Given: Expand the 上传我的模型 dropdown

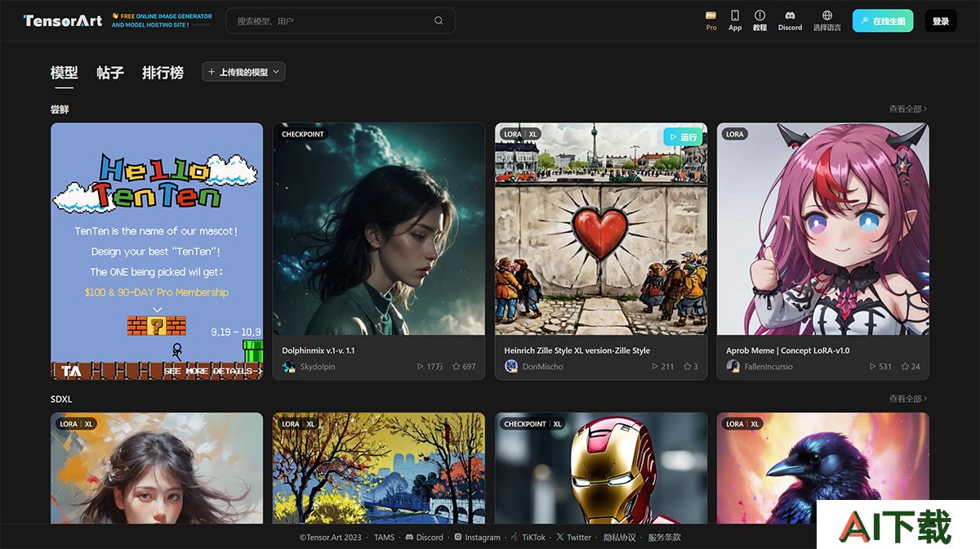Looking at the screenshot, I should [x=243, y=72].
